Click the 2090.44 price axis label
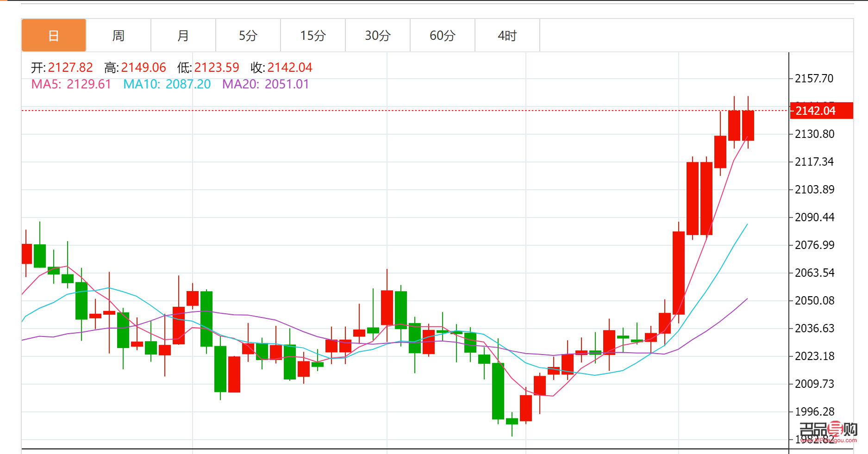 (815, 218)
